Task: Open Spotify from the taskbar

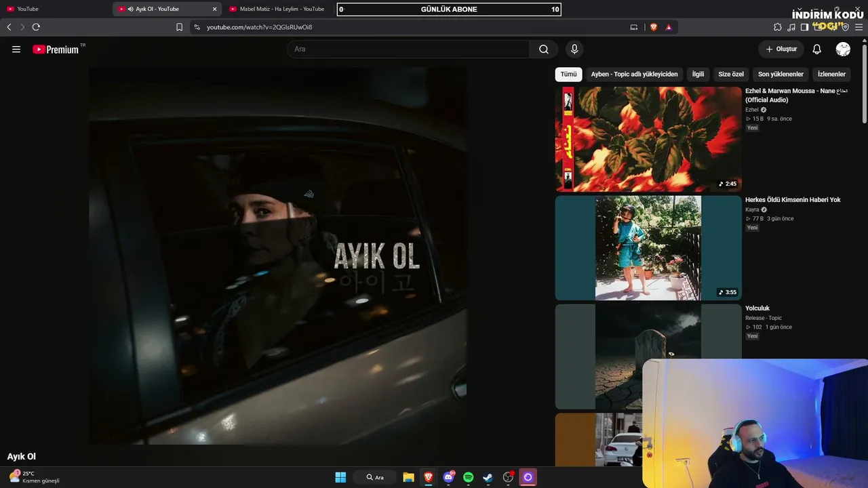Action: [468, 477]
